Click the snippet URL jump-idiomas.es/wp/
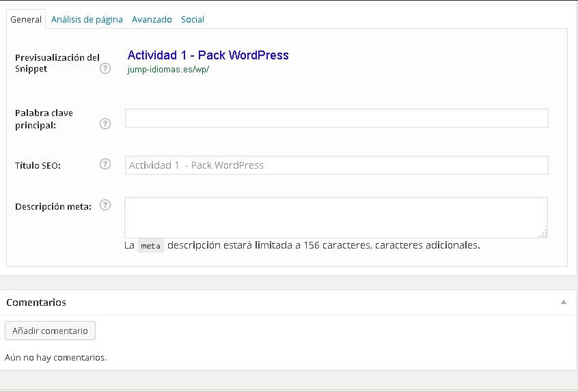 (168, 69)
